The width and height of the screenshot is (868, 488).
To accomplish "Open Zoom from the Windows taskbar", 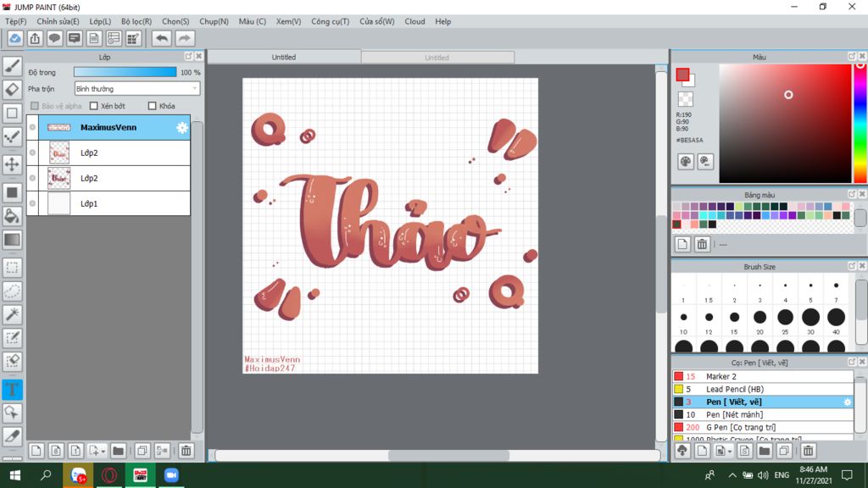I will pos(171,474).
